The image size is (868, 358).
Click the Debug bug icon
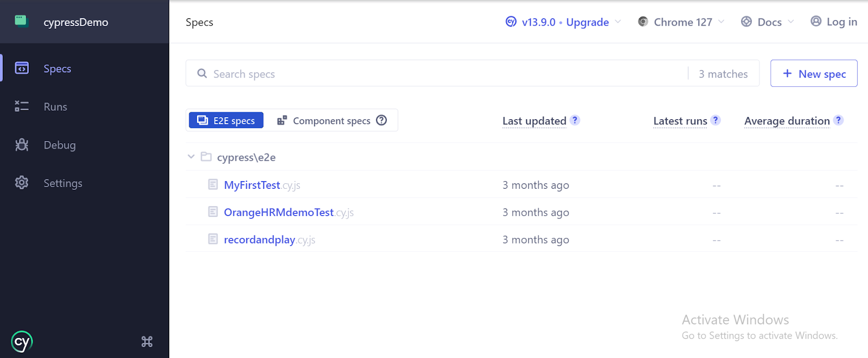pyautogui.click(x=22, y=145)
